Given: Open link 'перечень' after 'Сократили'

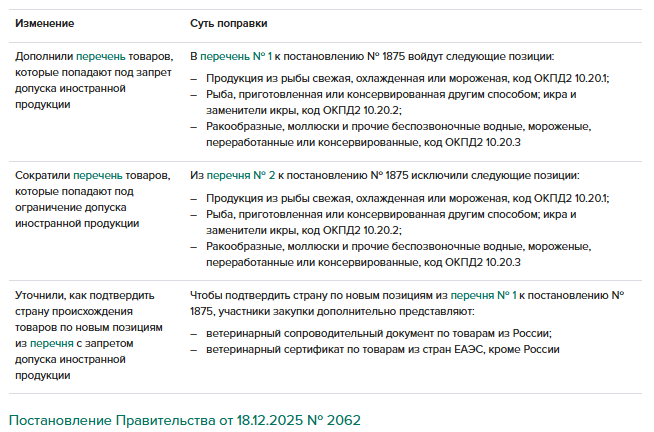Looking at the screenshot, I should tap(98, 176).
